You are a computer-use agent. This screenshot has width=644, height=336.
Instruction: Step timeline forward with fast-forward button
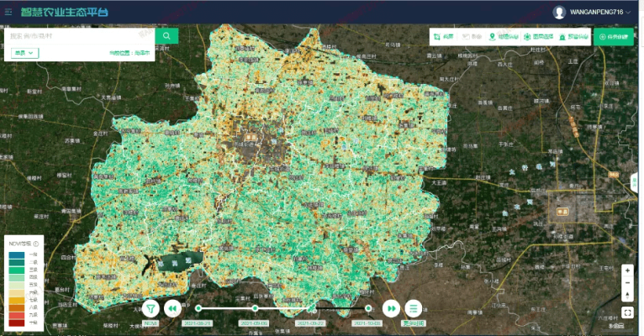[391, 308]
